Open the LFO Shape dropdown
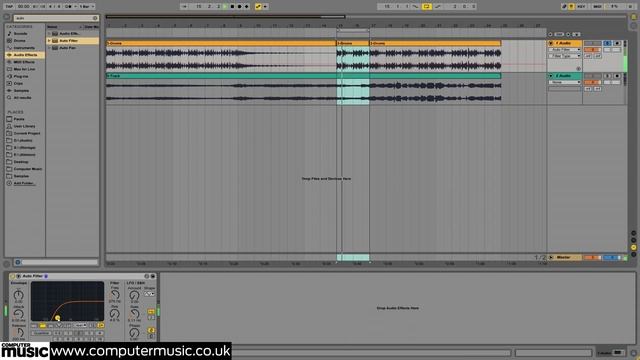This screenshot has width=640, height=360. point(149,294)
